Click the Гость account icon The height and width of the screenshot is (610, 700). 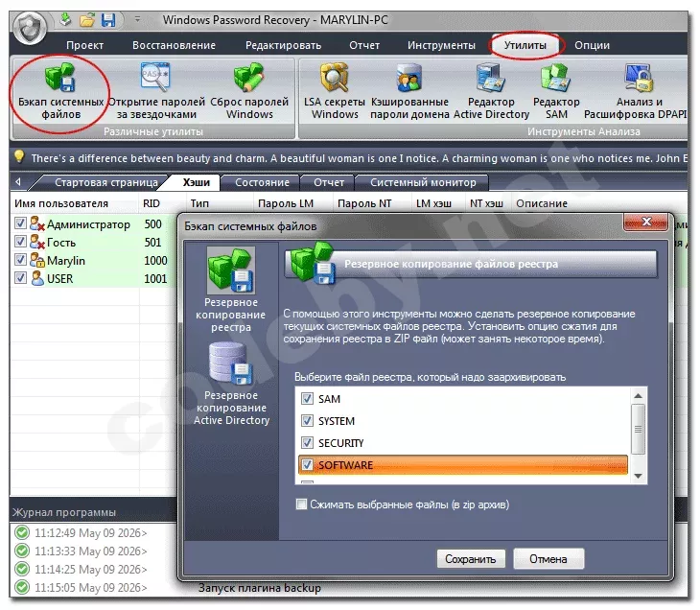tap(37, 242)
